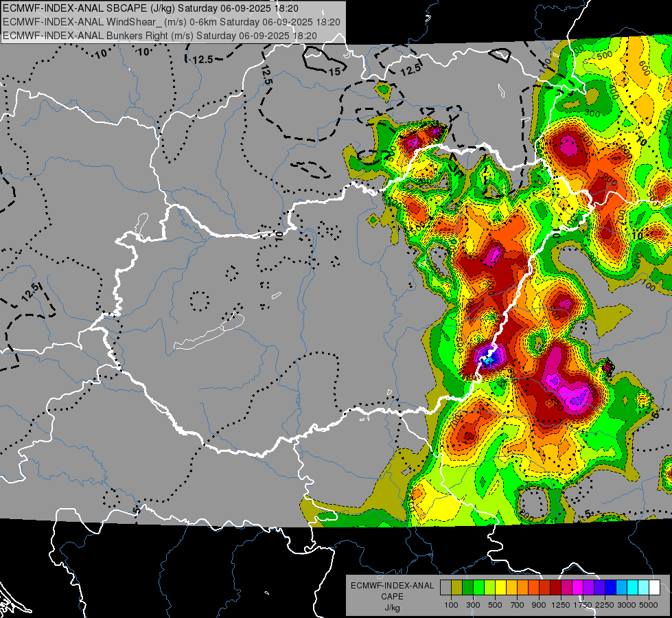Click the 5000 legend scale value
Viewport: 672px width, 618px height.
point(649,605)
